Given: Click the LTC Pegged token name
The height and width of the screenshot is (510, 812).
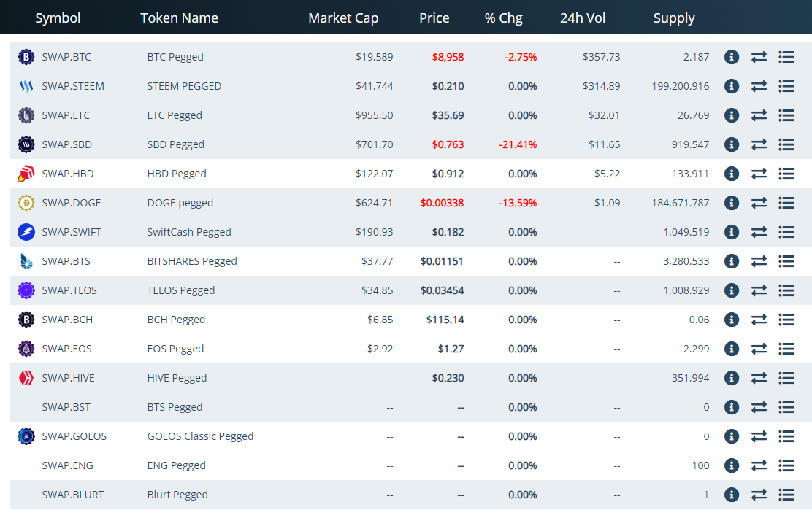Looking at the screenshot, I should tap(175, 115).
